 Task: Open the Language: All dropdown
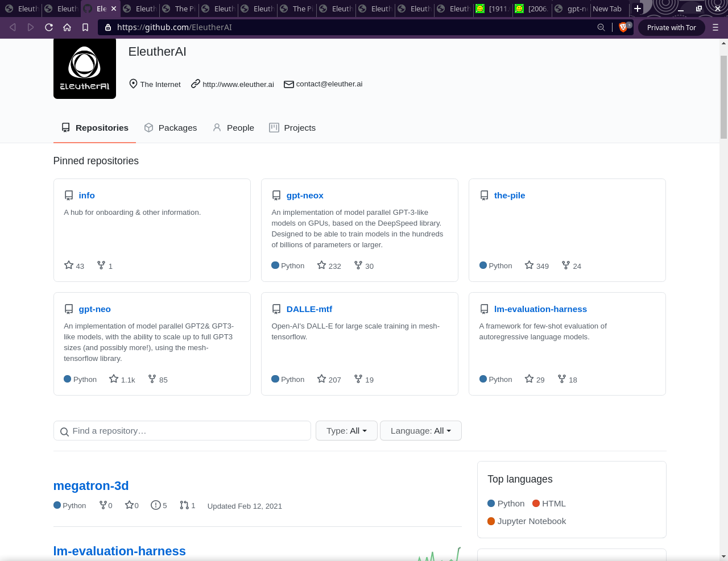tap(421, 431)
